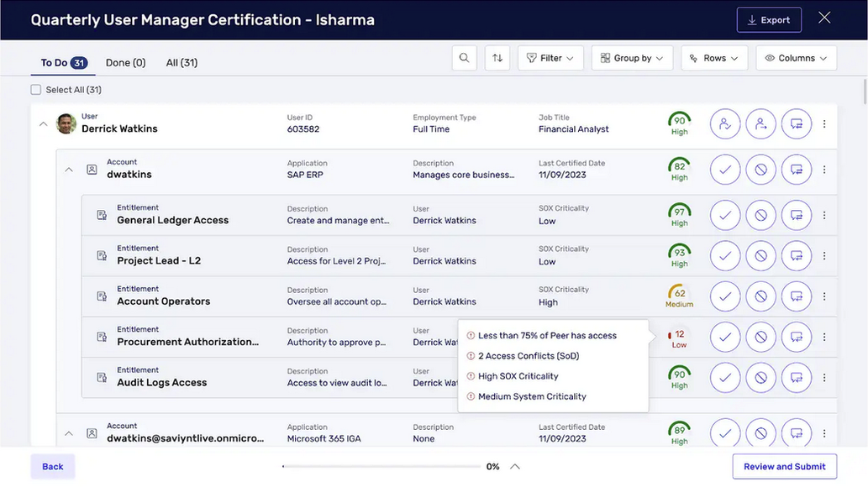Screen dimensions: 868x487
Task: Click the search magnifier icon
Action: [464, 58]
